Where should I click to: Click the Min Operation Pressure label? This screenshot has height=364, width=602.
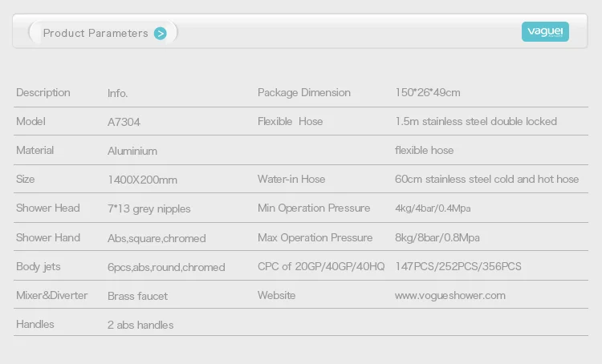coord(314,208)
